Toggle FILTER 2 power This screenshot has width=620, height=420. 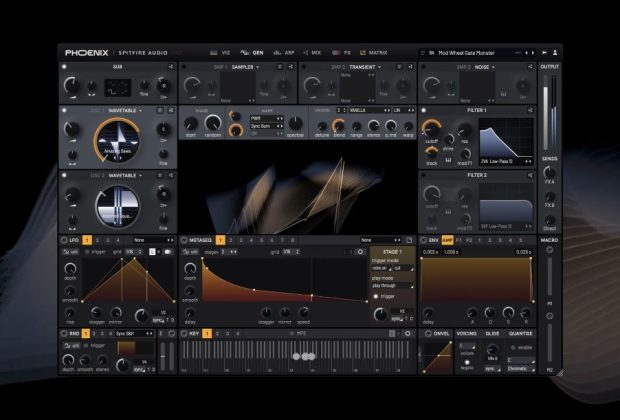[x=423, y=175]
